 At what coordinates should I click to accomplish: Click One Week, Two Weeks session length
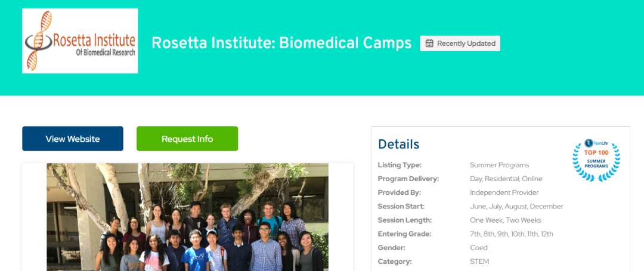tap(505, 220)
